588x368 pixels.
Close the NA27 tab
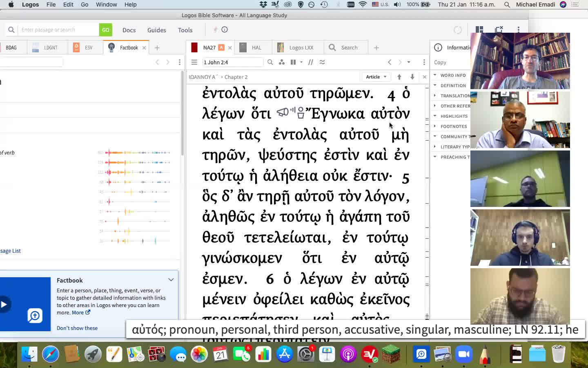[230, 48]
